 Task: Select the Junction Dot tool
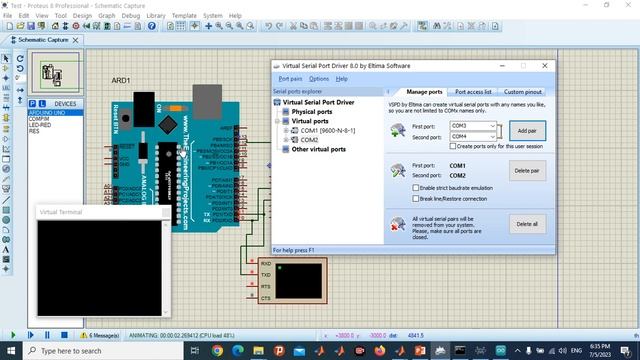pyautogui.click(x=6, y=78)
